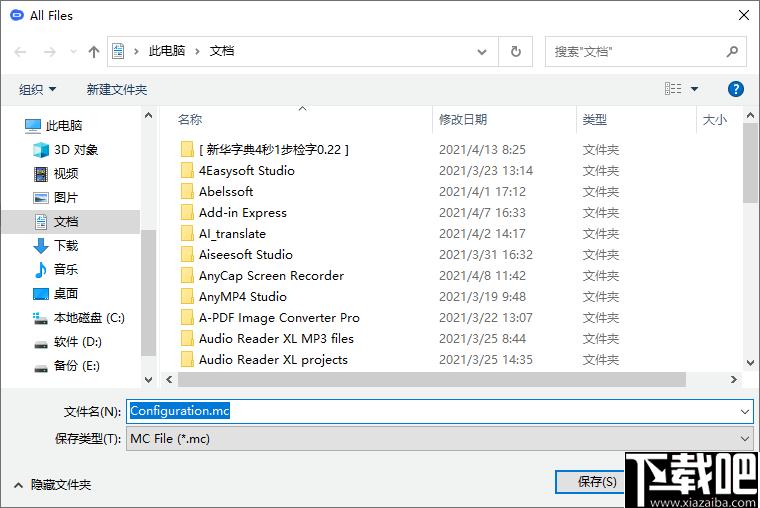
Task: Click down arrow of sidebar scrollbar
Action: tap(148, 380)
